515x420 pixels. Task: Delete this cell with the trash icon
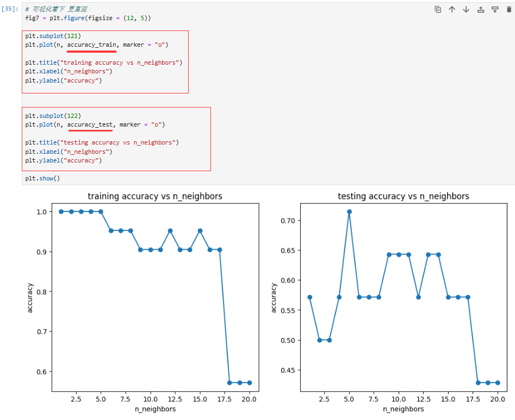click(x=509, y=10)
